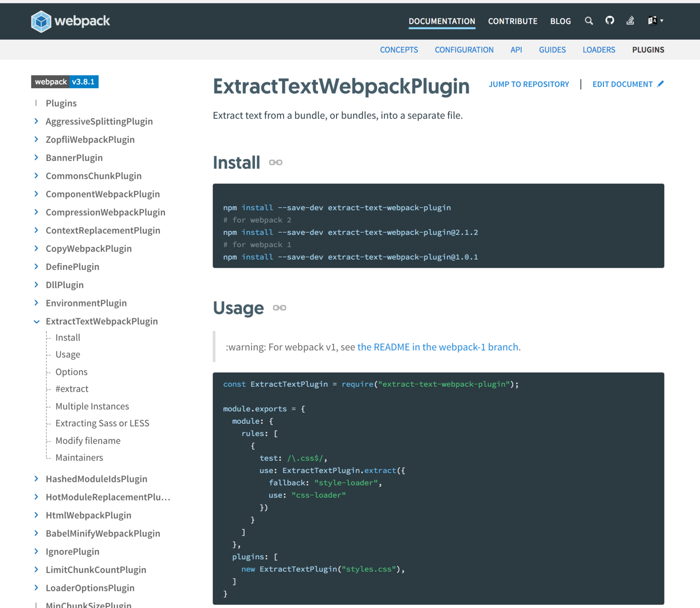
Task: Click the 'for webpack 2' code comment
Action: [257, 220]
